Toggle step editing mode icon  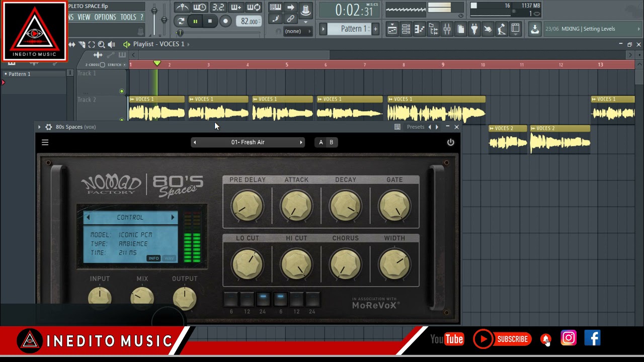click(x=275, y=19)
